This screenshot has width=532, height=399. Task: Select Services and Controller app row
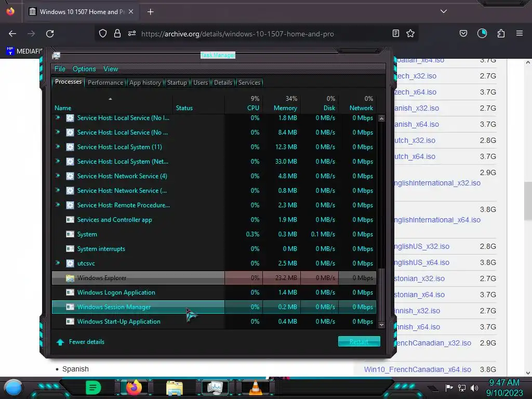[x=214, y=220]
